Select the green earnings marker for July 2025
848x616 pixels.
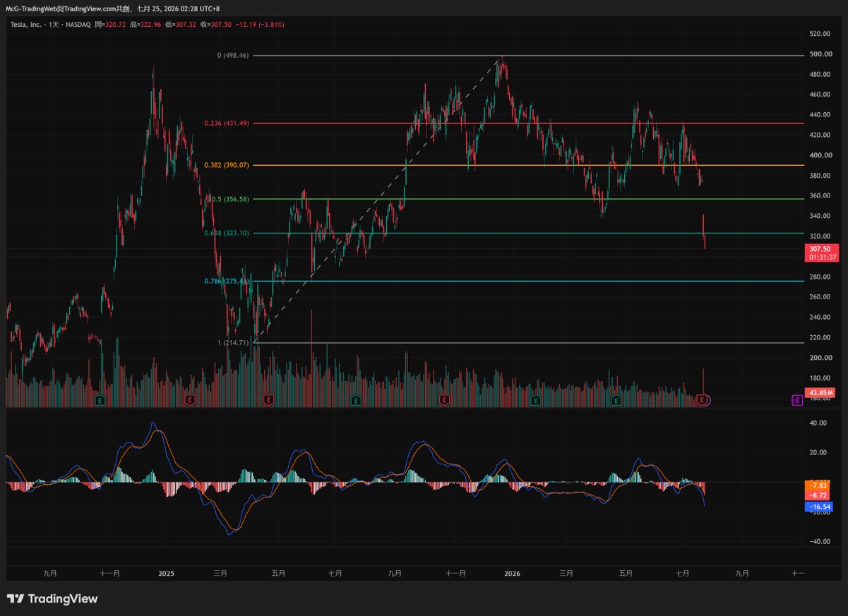tap(356, 400)
